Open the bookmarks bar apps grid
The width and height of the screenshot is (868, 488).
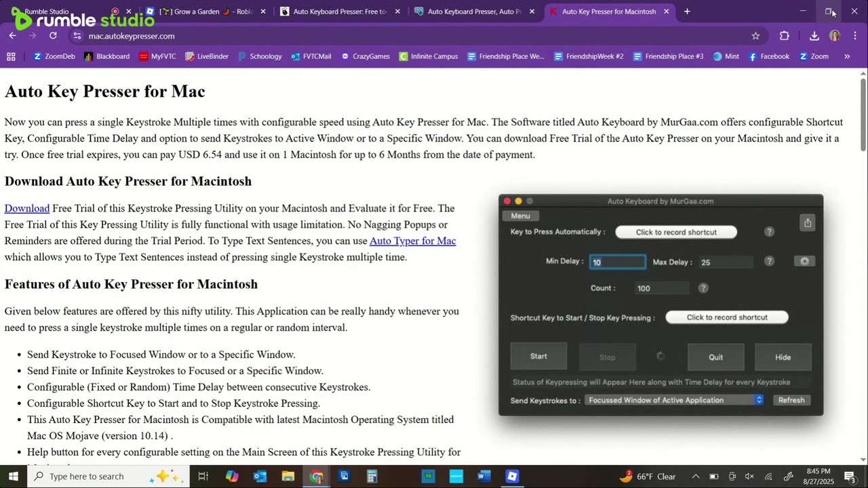[11, 56]
